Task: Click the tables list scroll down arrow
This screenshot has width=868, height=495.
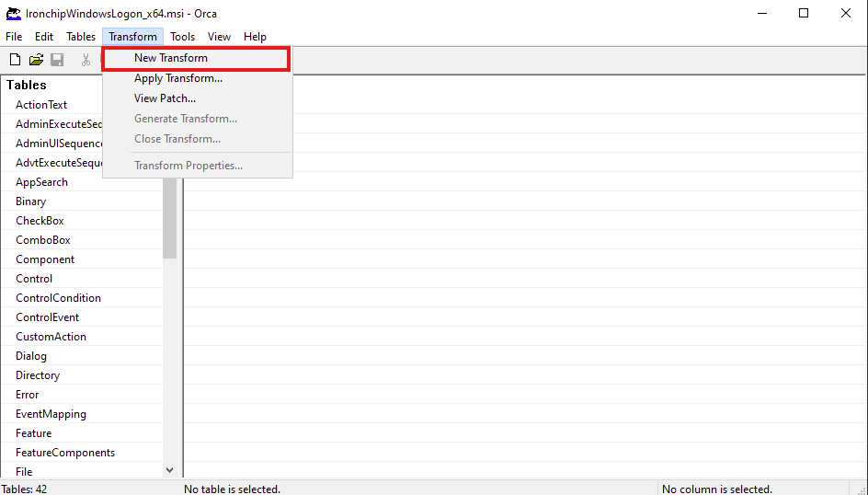Action: (x=169, y=470)
